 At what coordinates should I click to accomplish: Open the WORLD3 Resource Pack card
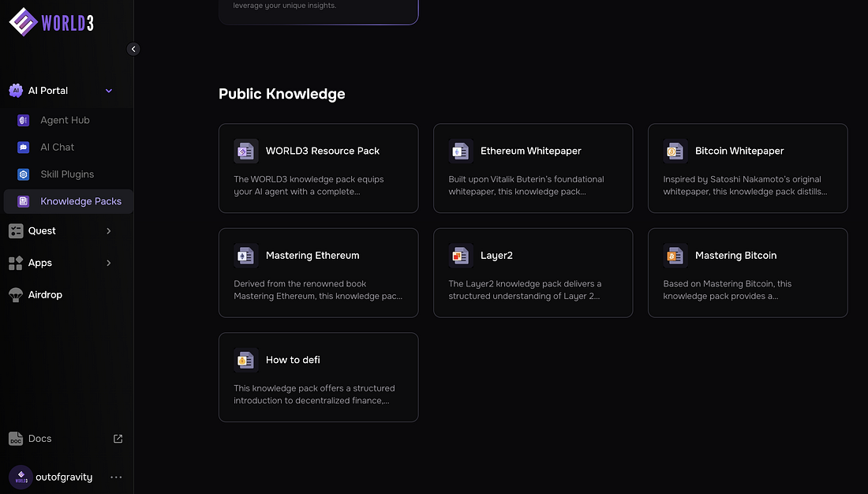click(318, 167)
